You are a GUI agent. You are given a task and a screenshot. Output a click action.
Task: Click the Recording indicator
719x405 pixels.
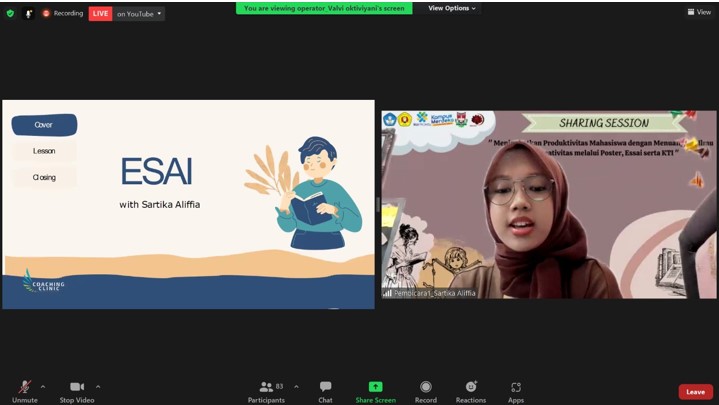(x=62, y=14)
